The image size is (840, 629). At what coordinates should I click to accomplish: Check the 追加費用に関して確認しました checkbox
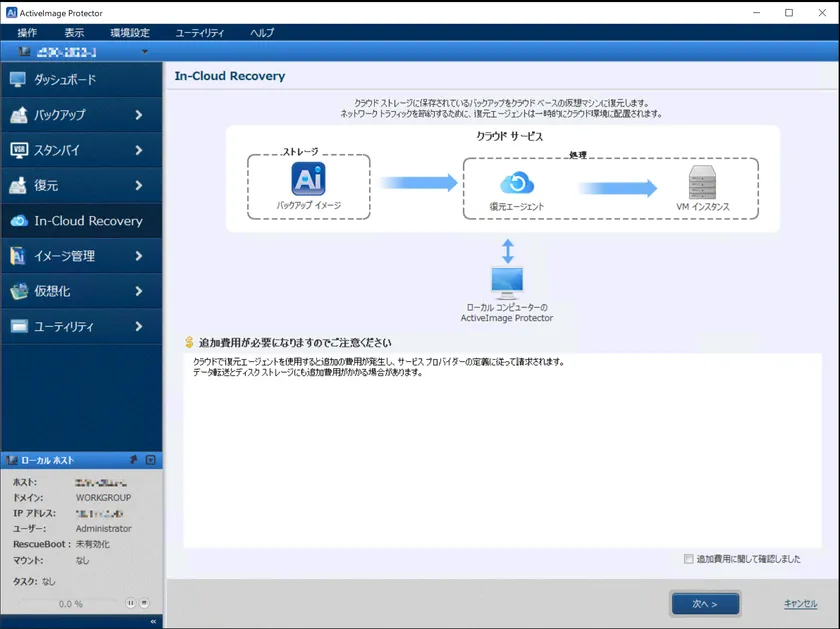point(689,559)
